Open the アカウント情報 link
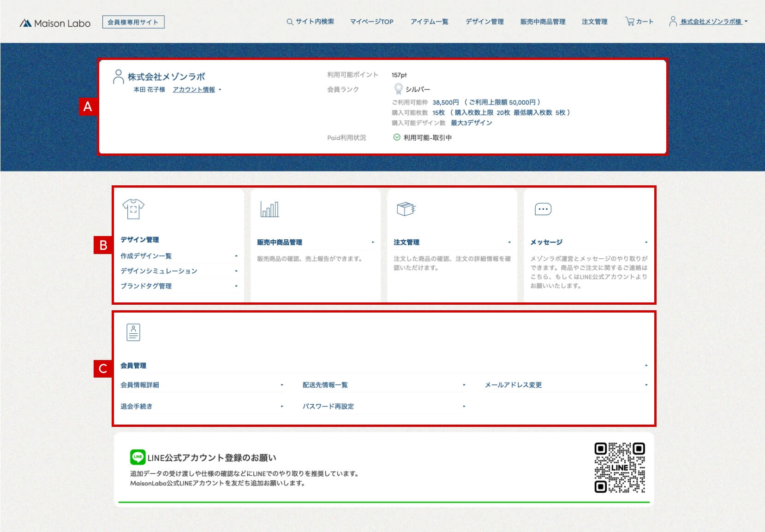This screenshot has height=532, width=765. coord(194,89)
